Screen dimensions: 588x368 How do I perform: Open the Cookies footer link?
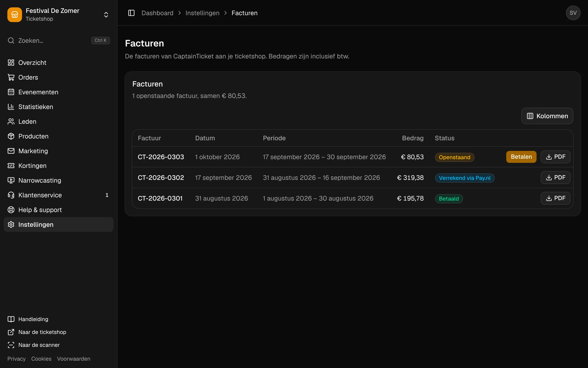coord(41,359)
